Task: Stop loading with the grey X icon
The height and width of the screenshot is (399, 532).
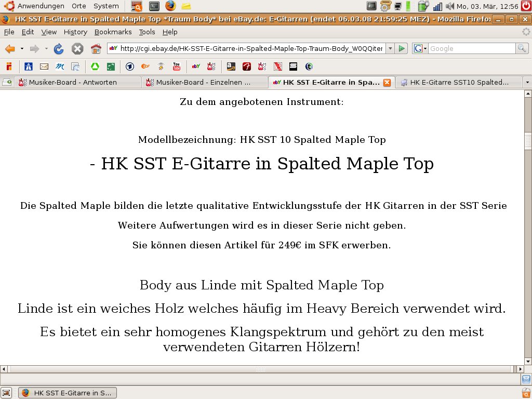Action: point(77,49)
